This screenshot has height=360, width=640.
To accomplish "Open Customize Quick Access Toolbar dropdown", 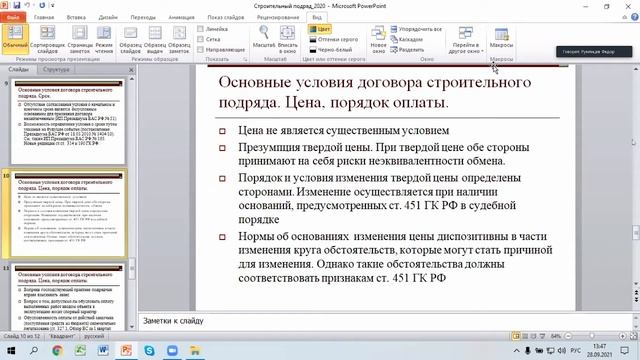I will pos(53,6).
